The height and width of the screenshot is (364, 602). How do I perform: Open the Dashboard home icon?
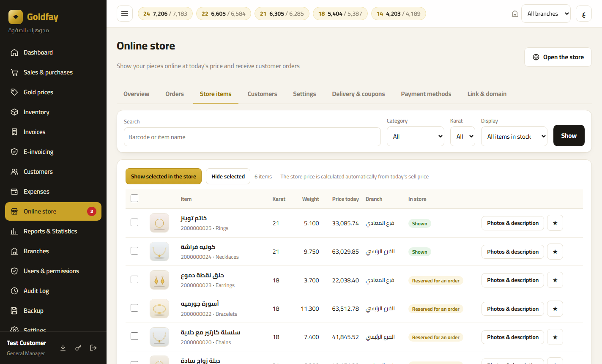point(14,52)
